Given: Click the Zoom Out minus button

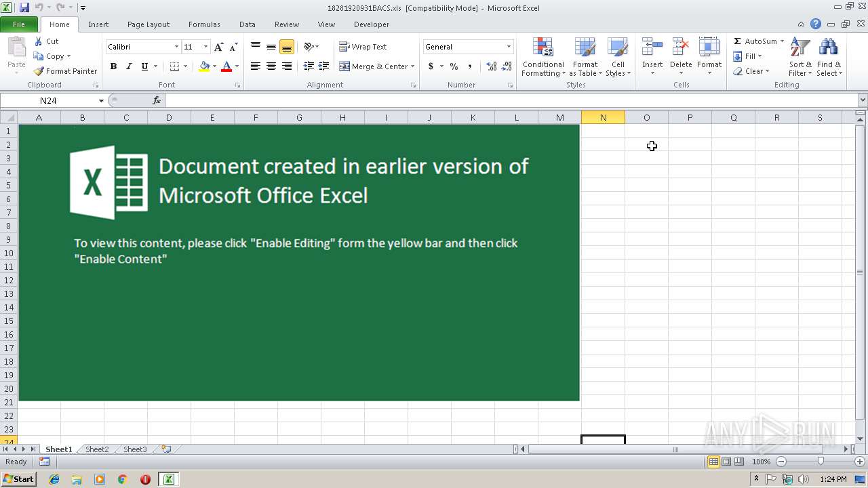Looking at the screenshot, I should [x=781, y=462].
